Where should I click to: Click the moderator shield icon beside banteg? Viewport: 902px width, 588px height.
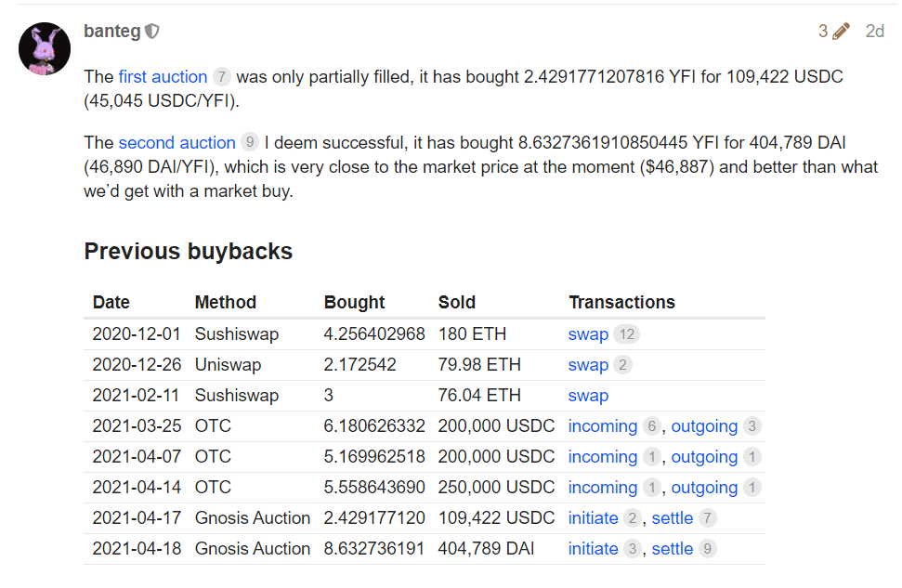tap(152, 32)
